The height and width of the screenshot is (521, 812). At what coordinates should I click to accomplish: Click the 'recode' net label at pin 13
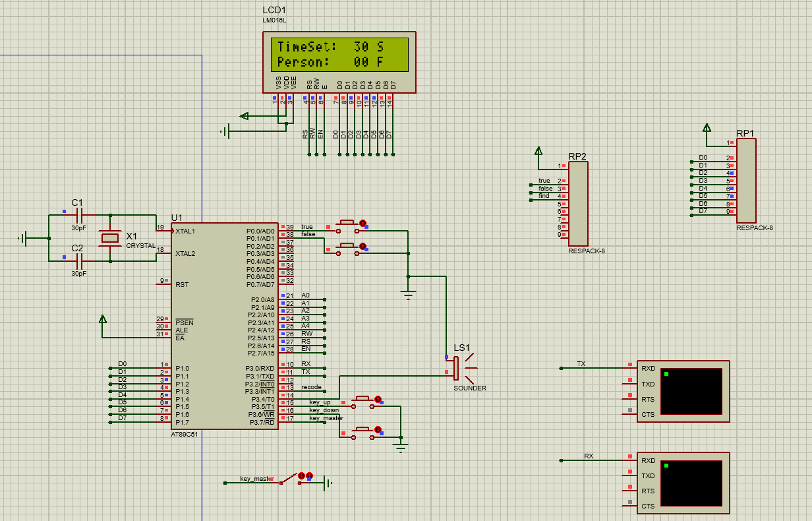pyautogui.click(x=311, y=387)
